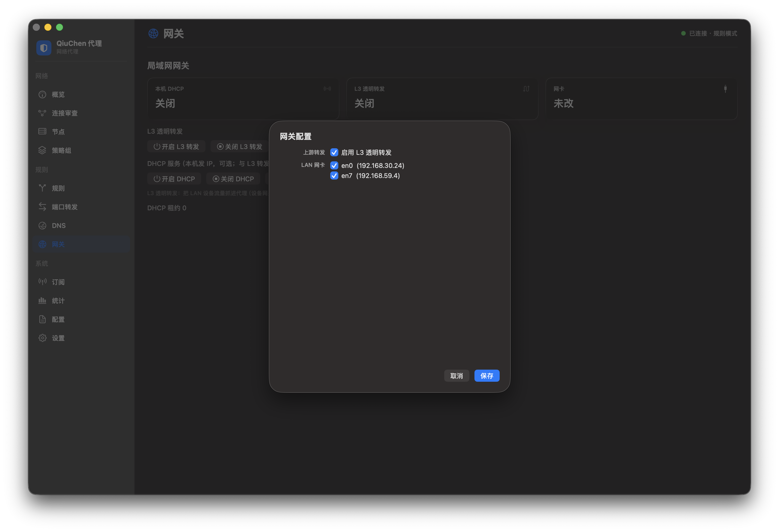The image size is (779, 532).
Task: Click the 本机 DHCP 关闭 status card
Action: click(243, 99)
